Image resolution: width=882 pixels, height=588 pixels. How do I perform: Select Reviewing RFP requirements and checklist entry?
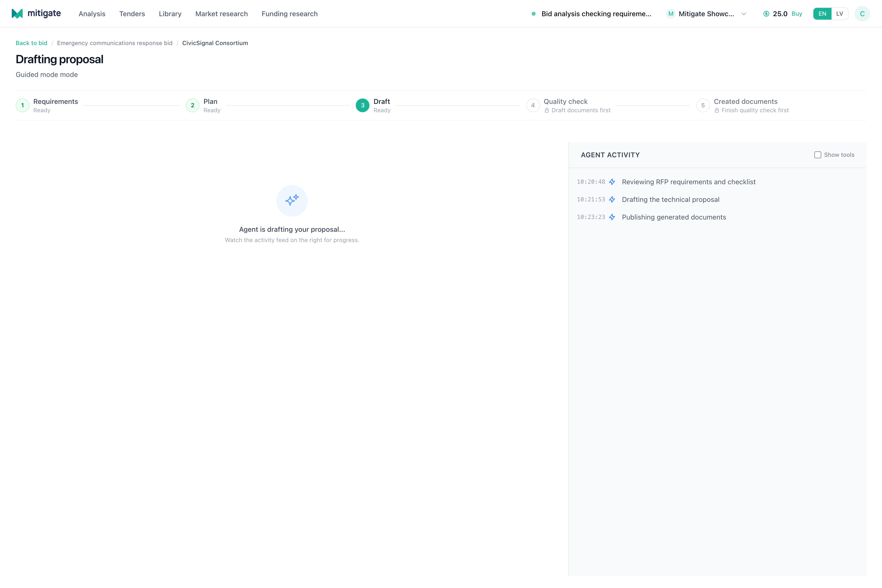[688, 182]
